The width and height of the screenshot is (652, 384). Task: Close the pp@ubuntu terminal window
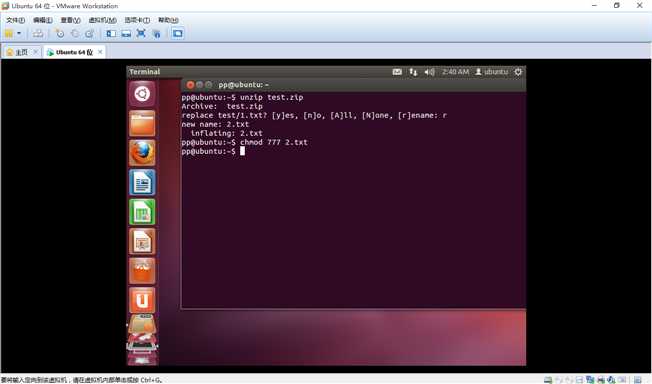190,85
